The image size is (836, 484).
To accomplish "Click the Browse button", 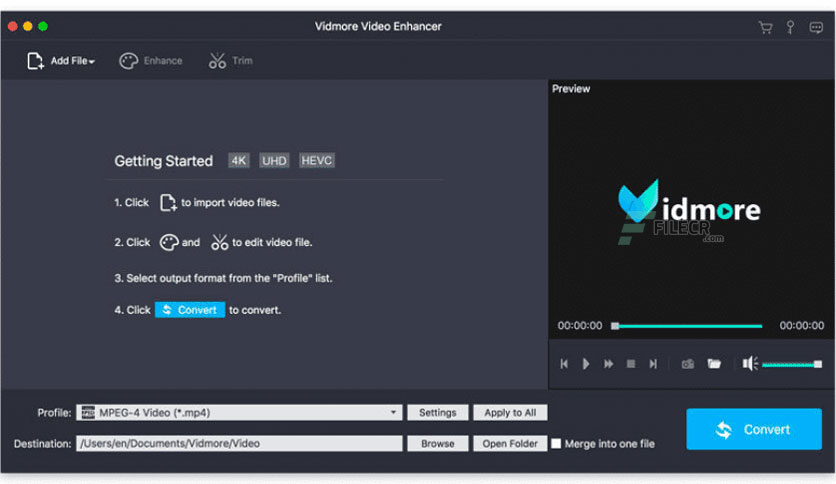I will (x=438, y=443).
